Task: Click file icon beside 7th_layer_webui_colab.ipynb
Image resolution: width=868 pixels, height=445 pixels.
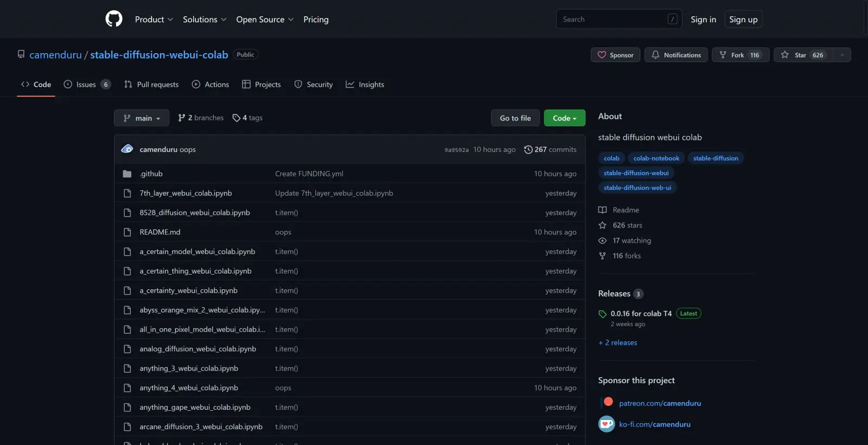Action: coord(127,193)
